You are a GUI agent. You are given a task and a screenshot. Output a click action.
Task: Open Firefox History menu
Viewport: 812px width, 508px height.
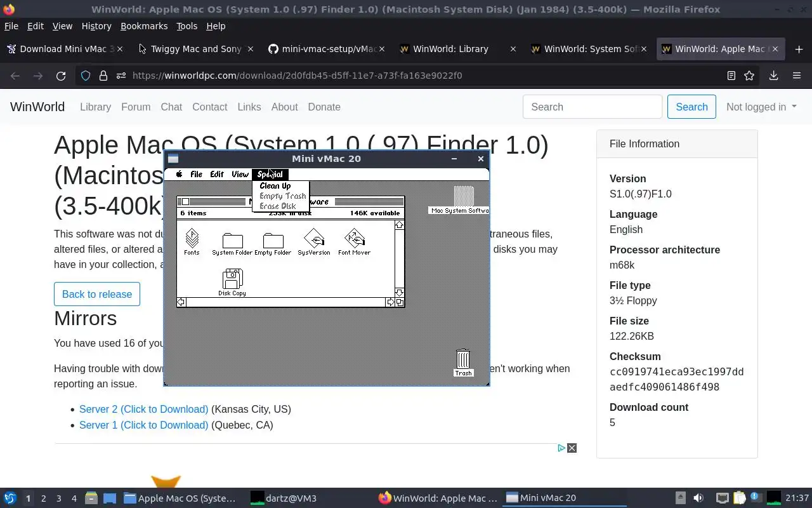[96, 26]
